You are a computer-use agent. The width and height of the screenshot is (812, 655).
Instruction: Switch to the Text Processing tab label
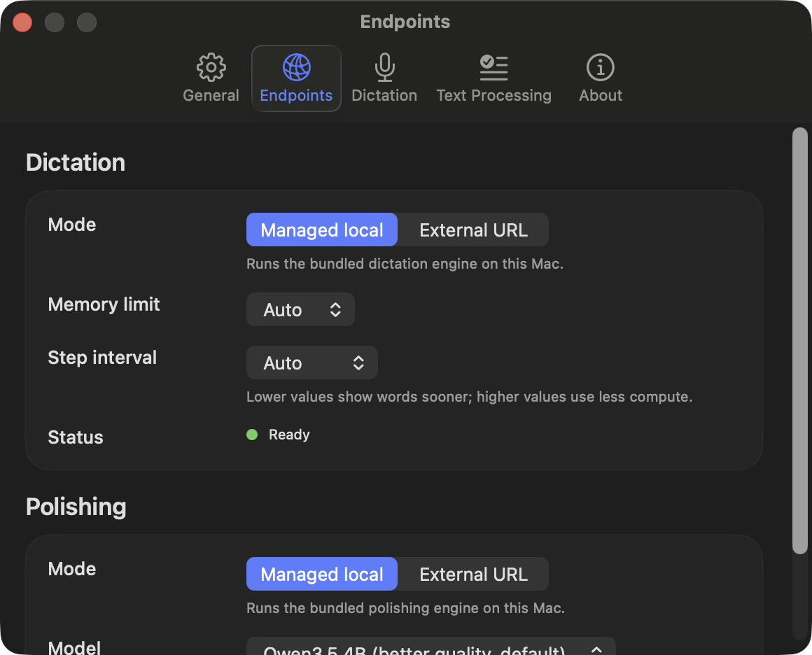click(x=493, y=95)
